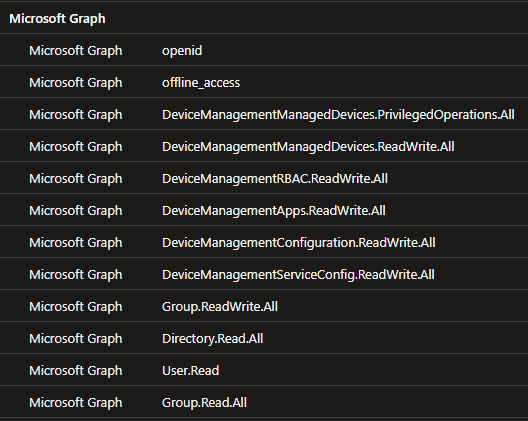Click DeviceManagementRBAC.ReadWrite.All permission

[x=275, y=179]
